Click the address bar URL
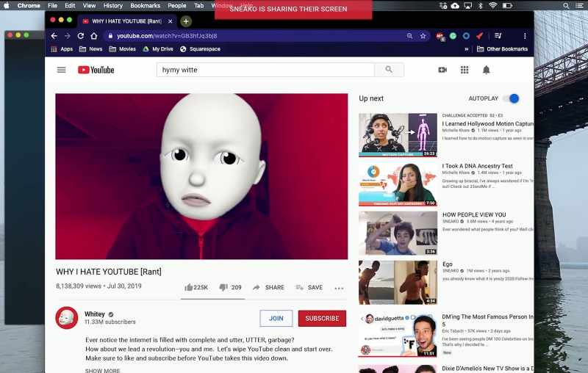 (167, 36)
